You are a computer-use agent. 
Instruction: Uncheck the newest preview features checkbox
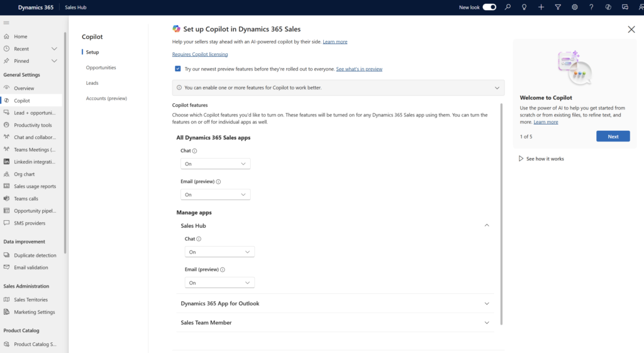(178, 69)
